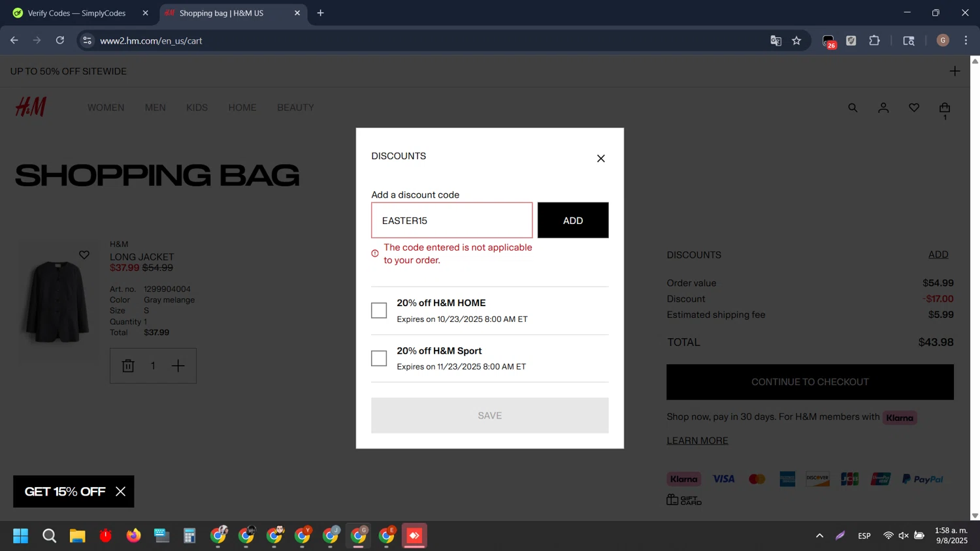Close the GET 15% OFF popup
The width and height of the screenshot is (980, 551).
120,492
